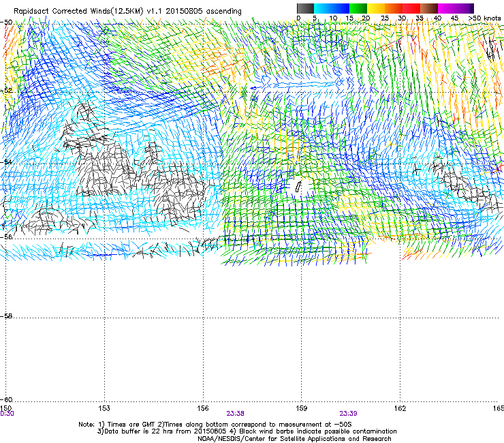Click the -56 latitude axis label
Image resolution: width=504 pixels, height=443 pixels.
tap(6, 237)
